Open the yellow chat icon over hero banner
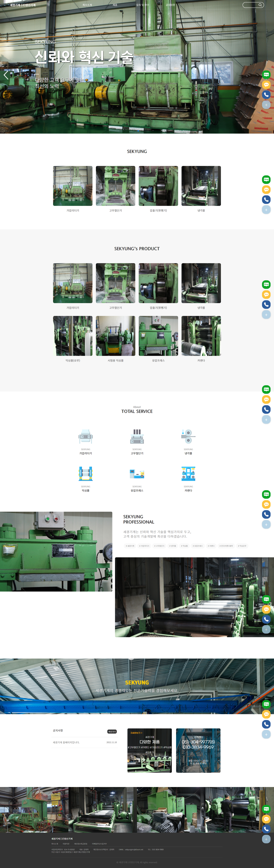 (x=266, y=85)
